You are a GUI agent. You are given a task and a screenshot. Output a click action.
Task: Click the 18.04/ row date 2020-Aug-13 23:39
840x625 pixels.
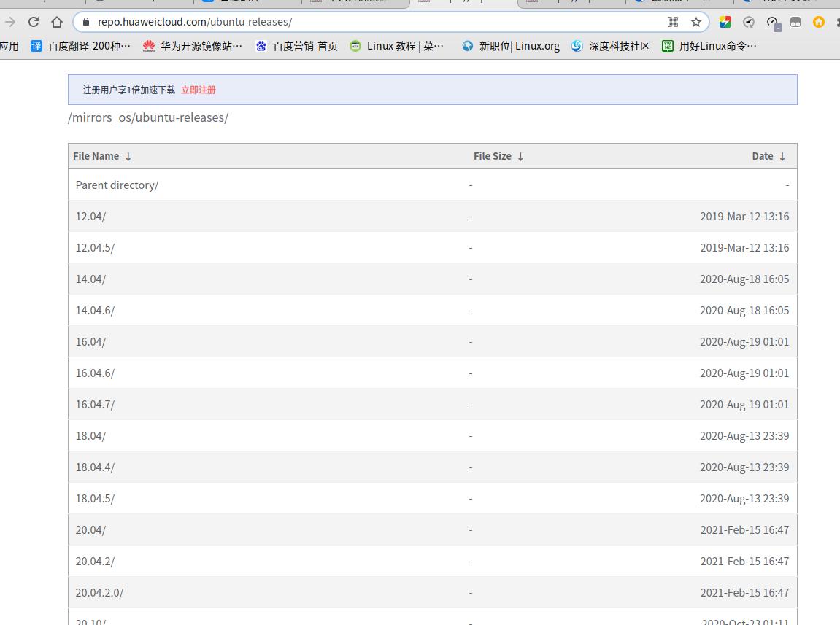pos(744,436)
